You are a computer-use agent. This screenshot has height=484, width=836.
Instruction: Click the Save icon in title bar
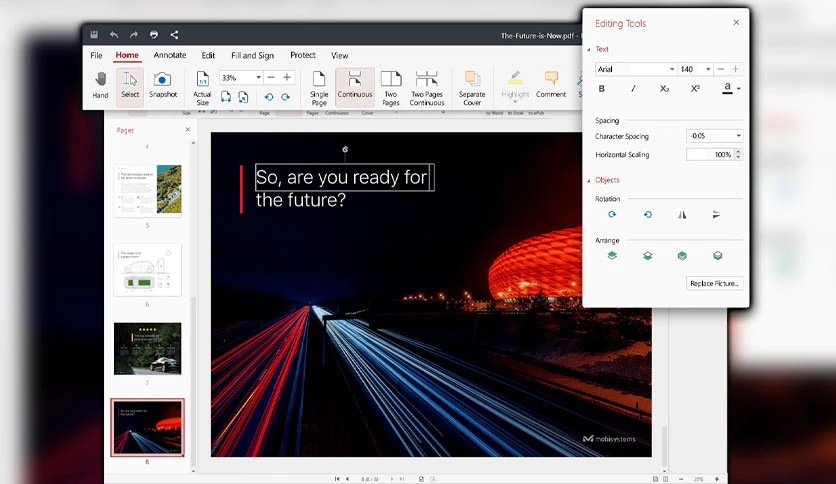pyautogui.click(x=94, y=35)
